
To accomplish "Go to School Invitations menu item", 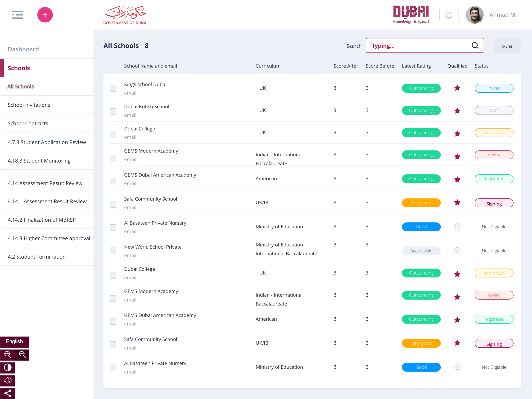I will point(29,105).
